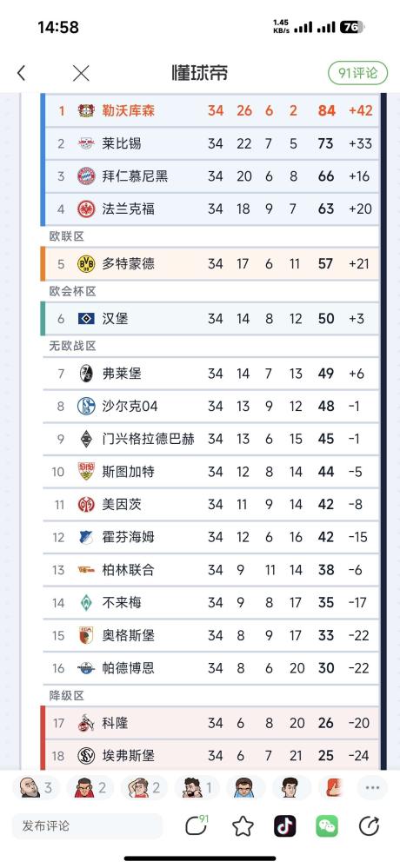
Task: Close the page with the X icon
Action: tap(81, 73)
